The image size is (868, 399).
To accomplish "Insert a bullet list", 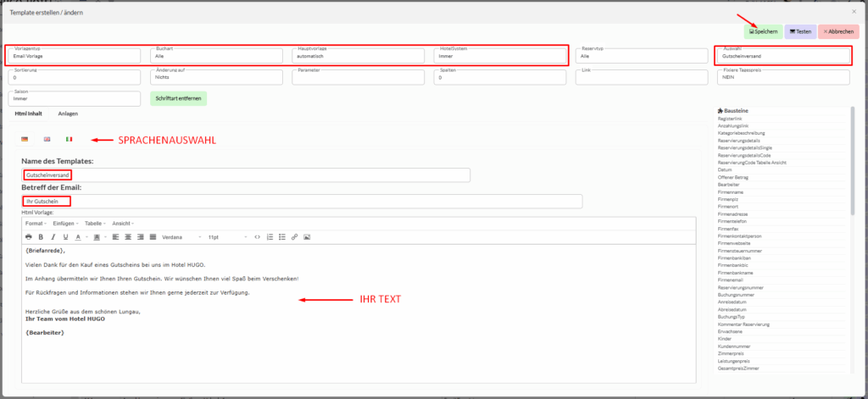I will [282, 236].
